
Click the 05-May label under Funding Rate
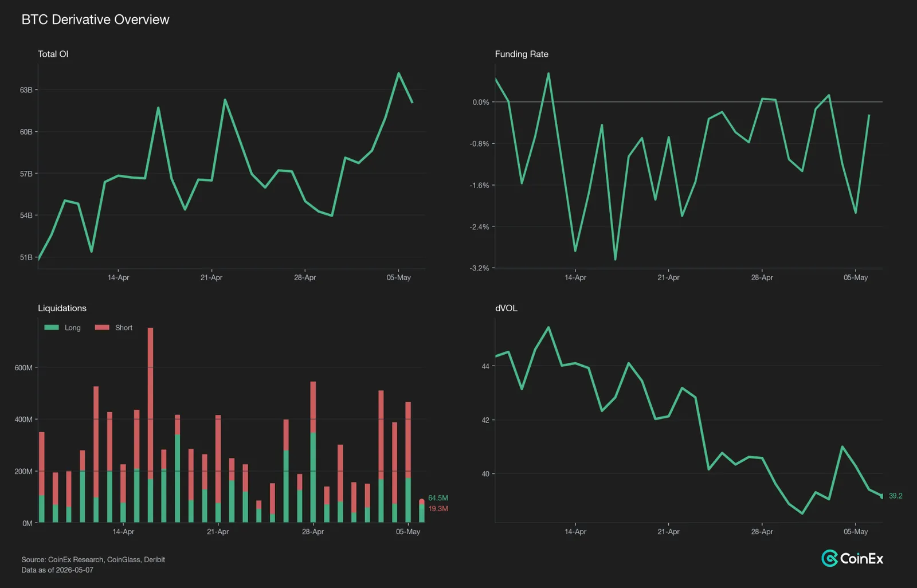coord(856,277)
